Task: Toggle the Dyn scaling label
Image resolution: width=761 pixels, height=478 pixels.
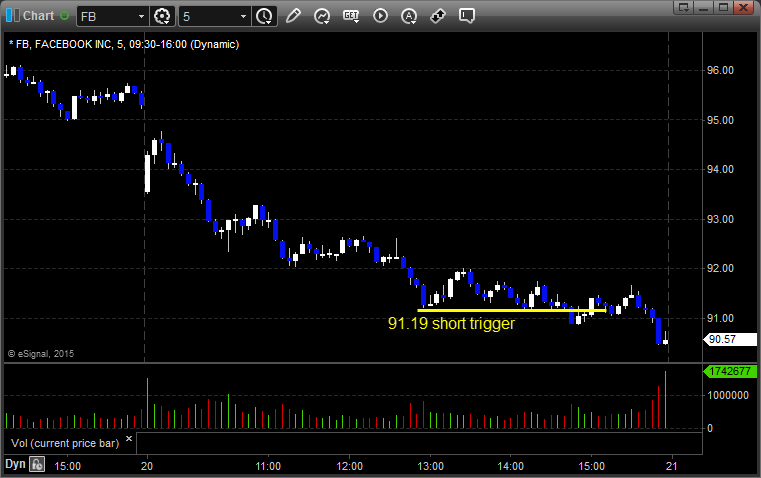Action: pyautogui.click(x=15, y=464)
